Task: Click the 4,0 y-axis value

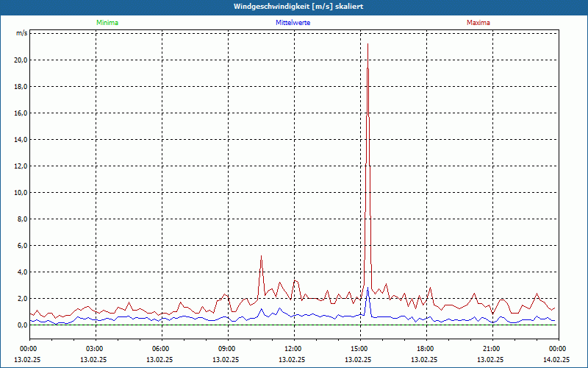Action: click(23, 272)
